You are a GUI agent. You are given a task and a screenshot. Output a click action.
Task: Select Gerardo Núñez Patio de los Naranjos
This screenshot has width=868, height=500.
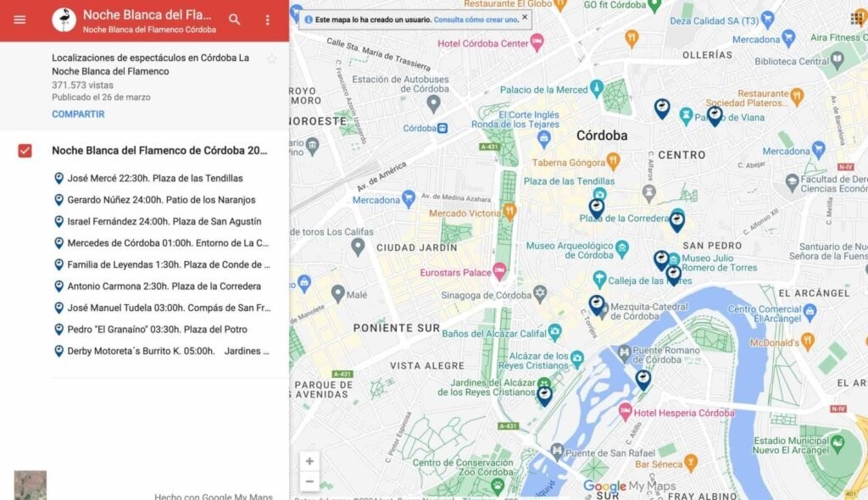point(161,200)
